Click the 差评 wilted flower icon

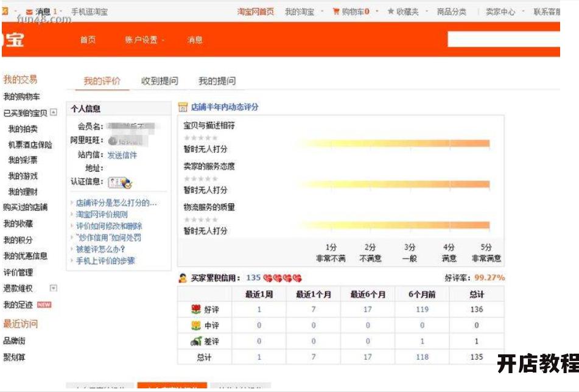[x=196, y=341]
